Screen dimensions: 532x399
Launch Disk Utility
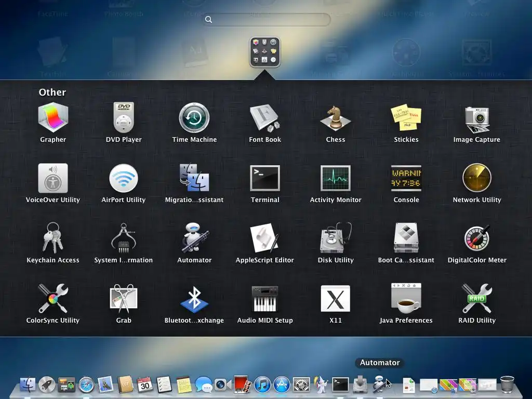click(335, 238)
